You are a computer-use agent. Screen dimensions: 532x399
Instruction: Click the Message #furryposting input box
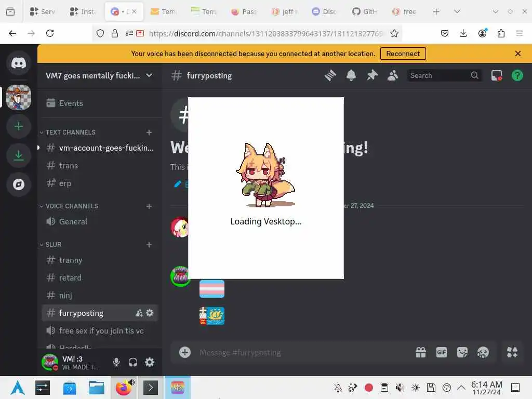(302, 353)
